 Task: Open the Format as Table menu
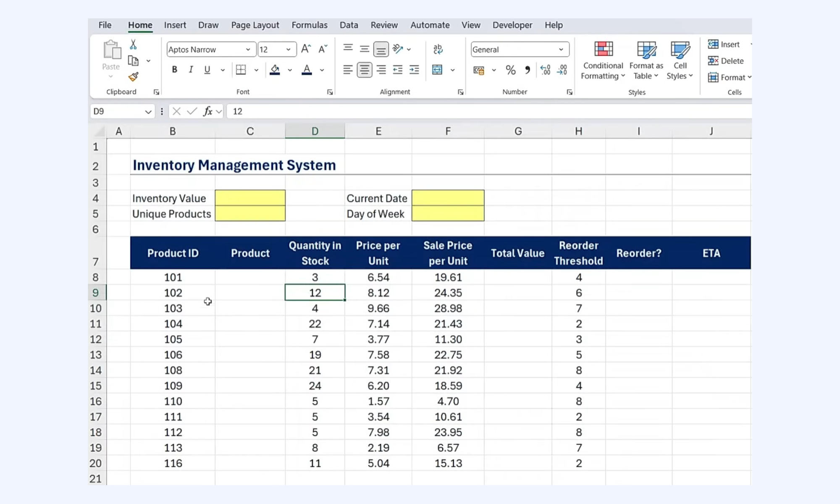tap(646, 60)
